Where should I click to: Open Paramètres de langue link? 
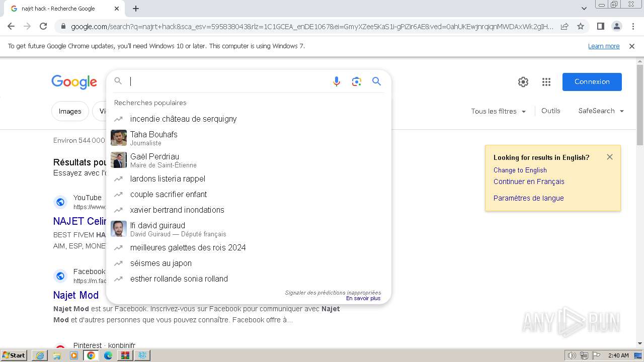pyautogui.click(x=529, y=198)
